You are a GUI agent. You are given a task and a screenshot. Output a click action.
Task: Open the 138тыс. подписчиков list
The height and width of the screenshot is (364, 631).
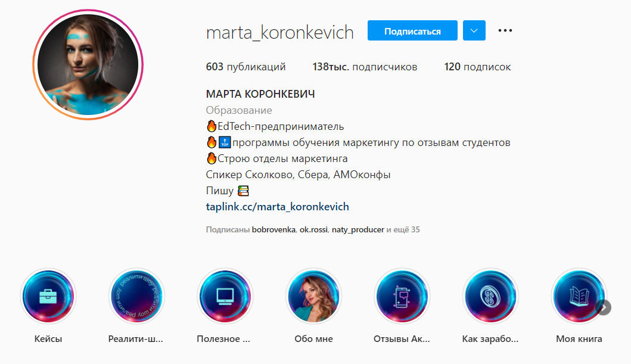[x=365, y=67]
